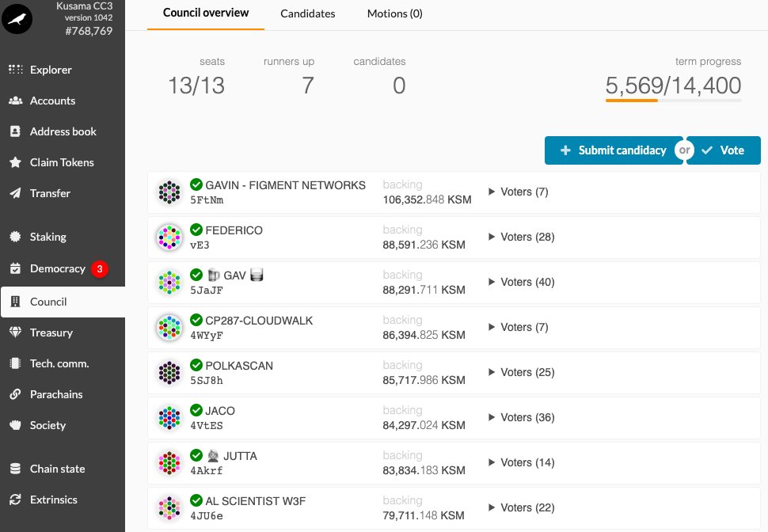Image resolution: width=768 pixels, height=532 pixels.
Task: Expand Voters (22) for AL SCIENTIST W3F
Action: (521, 507)
